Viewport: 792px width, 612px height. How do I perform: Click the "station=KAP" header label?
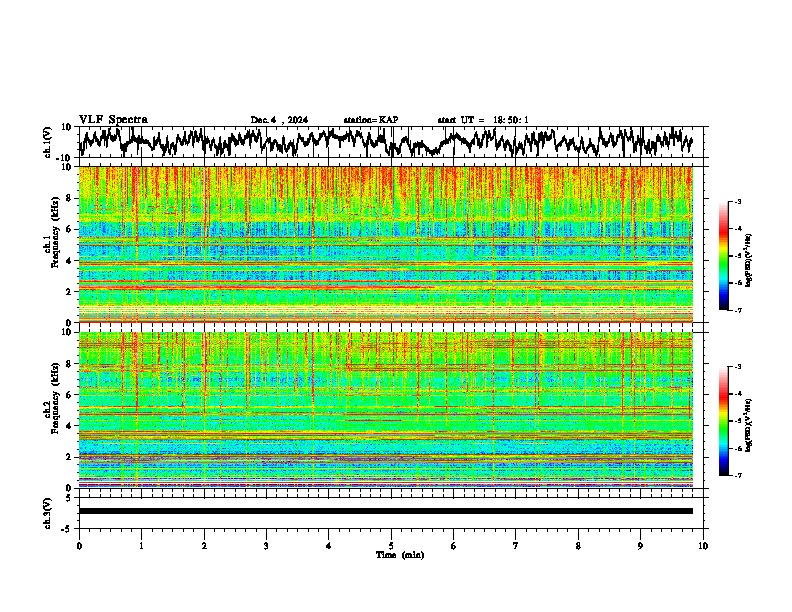pos(371,120)
